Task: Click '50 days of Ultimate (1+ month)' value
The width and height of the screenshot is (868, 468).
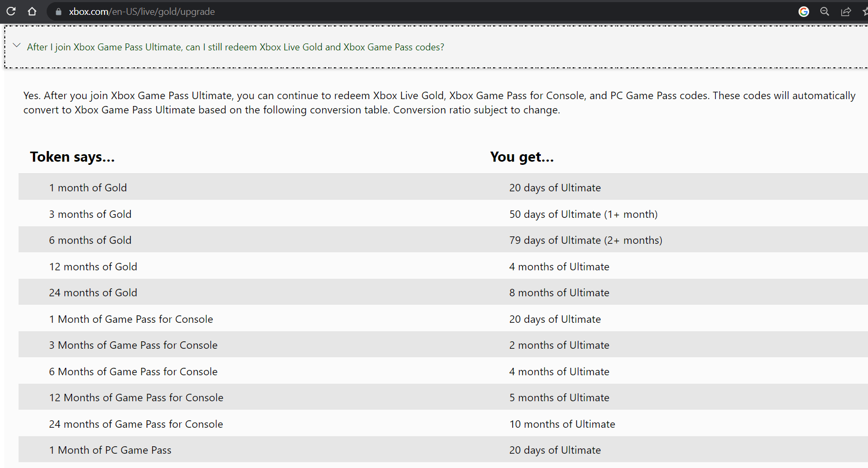Action: pos(583,214)
